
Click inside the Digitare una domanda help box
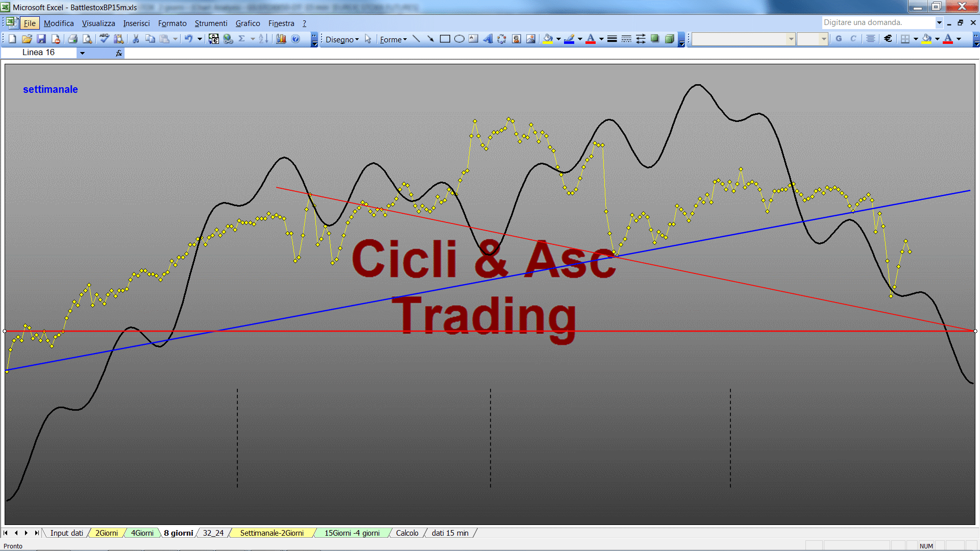click(x=878, y=22)
